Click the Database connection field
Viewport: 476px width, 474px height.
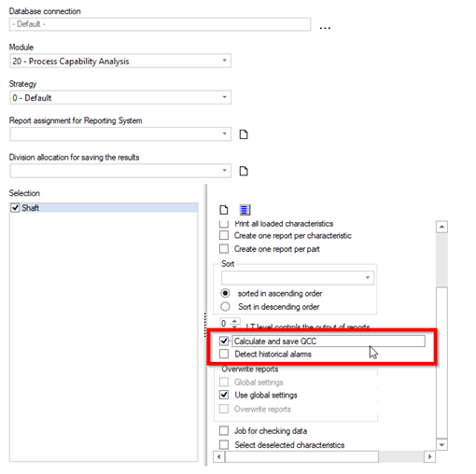[x=160, y=24]
